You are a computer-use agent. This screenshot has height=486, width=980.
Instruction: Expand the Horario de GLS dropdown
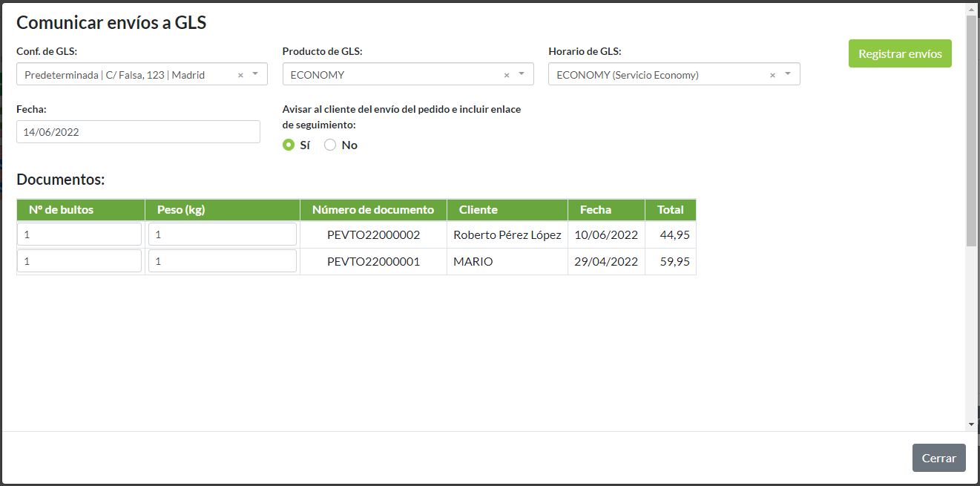(787, 74)
